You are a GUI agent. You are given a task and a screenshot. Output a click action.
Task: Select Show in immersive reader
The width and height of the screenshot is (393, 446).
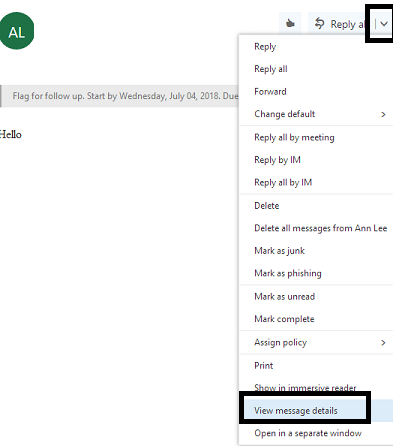[316, 388]
